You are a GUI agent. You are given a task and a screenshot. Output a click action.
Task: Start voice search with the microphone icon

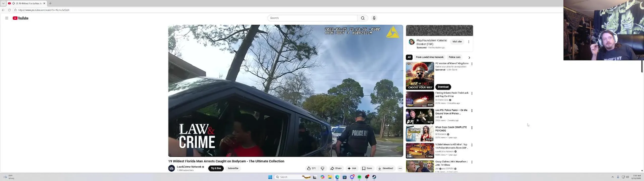374,18
